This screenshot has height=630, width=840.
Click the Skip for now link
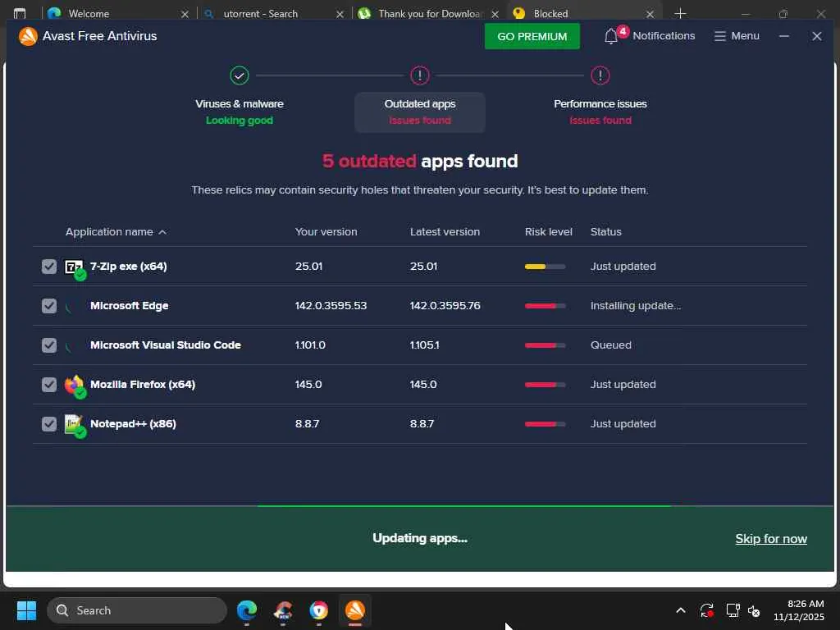point(771,539)
